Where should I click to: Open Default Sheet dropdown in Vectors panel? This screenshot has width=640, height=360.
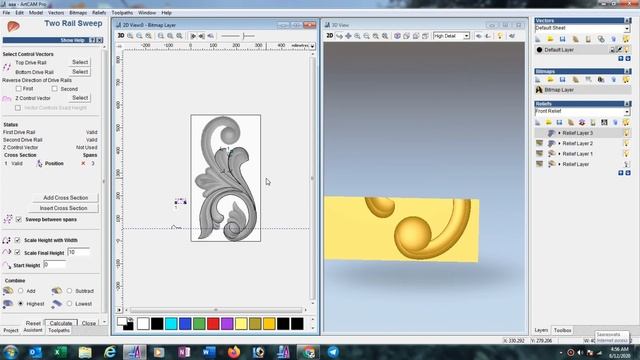[x=627, y=28]
